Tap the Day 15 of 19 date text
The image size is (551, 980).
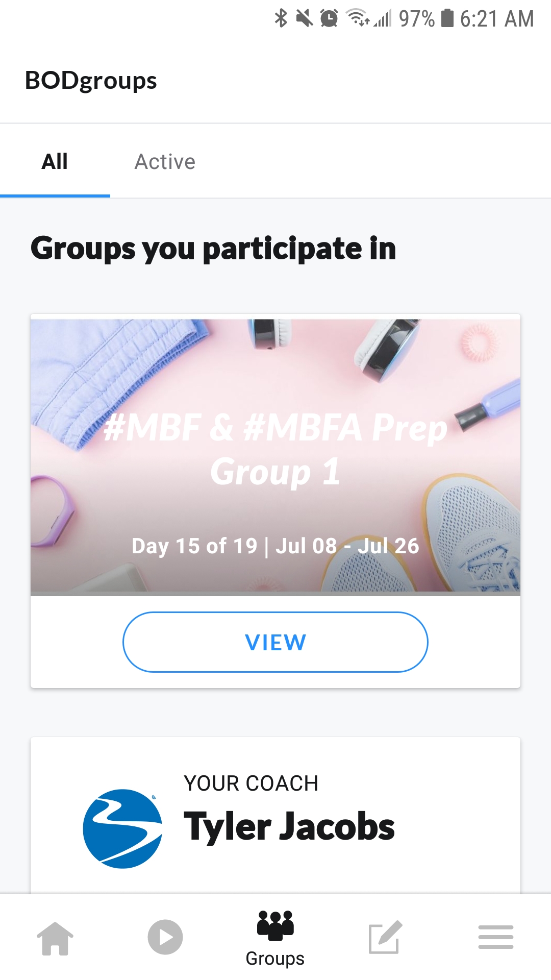tap(275, 546)
